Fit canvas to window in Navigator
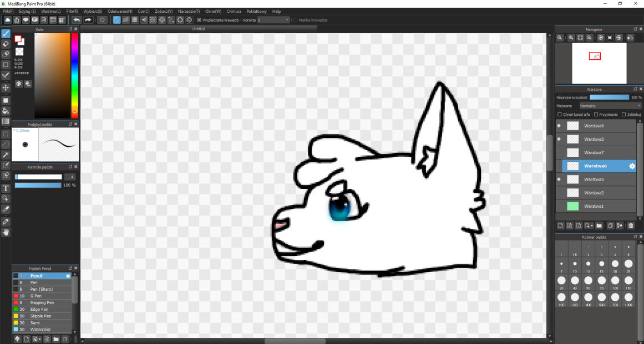The image size is (644, 344). (580, 37)
